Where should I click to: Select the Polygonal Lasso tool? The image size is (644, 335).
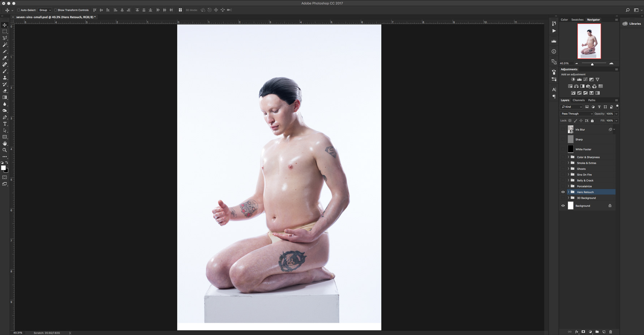click(x=5, y=38)
